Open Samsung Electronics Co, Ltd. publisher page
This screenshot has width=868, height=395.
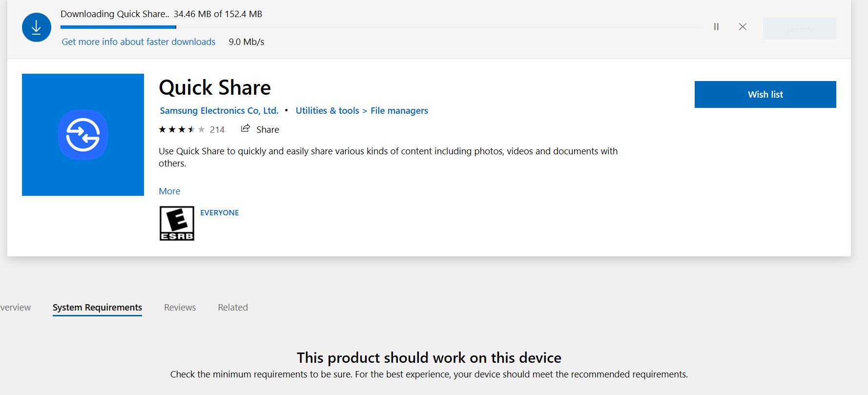(x=219, y=111)
